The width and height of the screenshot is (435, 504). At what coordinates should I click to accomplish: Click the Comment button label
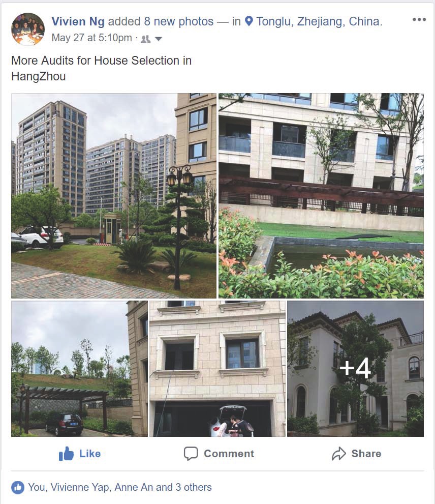pyautogui.click(x=229, y=454)
